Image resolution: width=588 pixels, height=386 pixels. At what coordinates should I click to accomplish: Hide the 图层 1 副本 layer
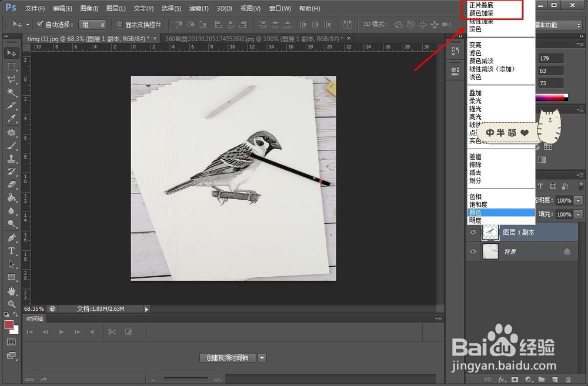coord(473,232)
